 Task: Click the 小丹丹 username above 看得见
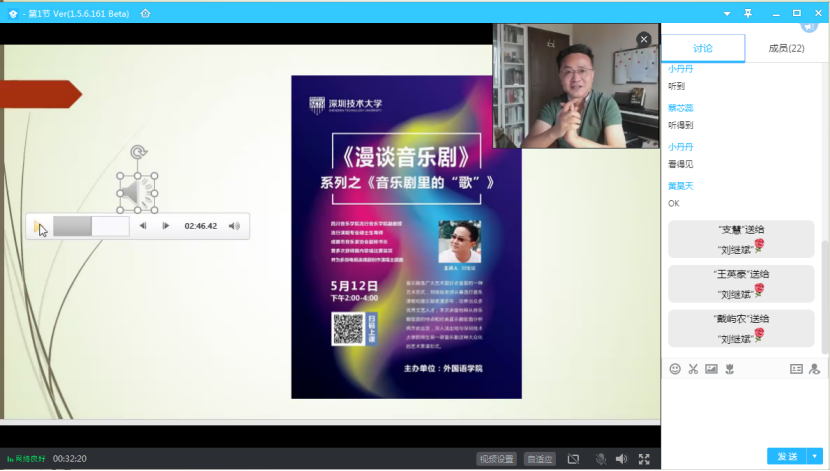[680, 147]
